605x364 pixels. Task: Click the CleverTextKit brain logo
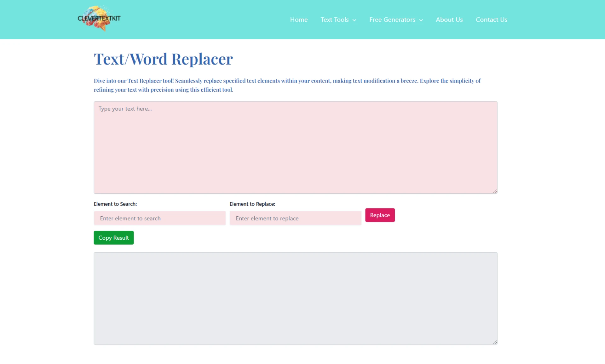click(x=99, y=18)
